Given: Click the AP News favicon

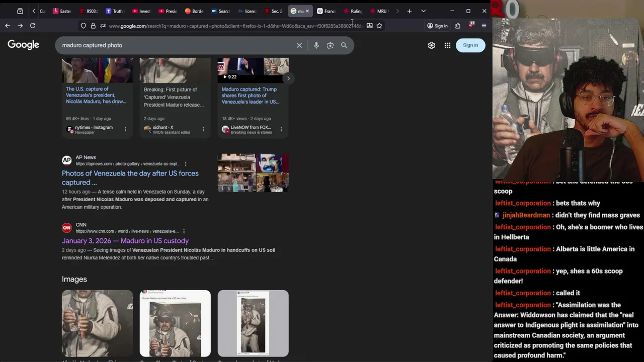Looking at the screenshot, I should coord(66,160).
